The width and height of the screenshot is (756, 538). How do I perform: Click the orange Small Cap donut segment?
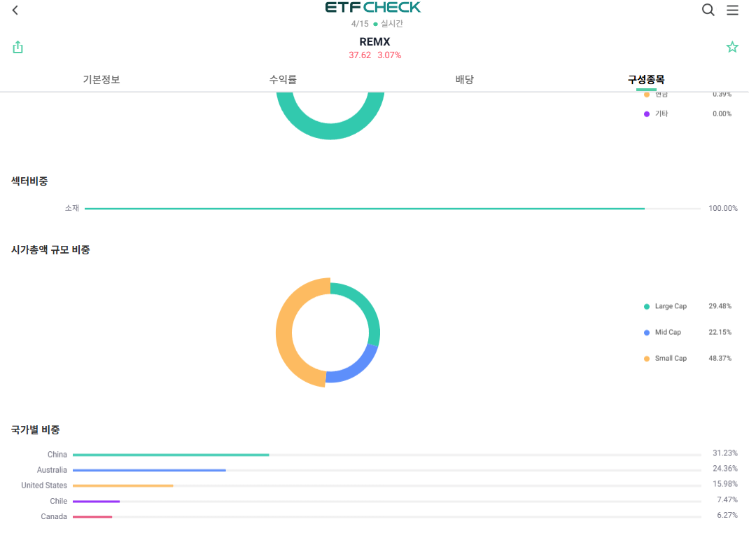pos(284,331)
